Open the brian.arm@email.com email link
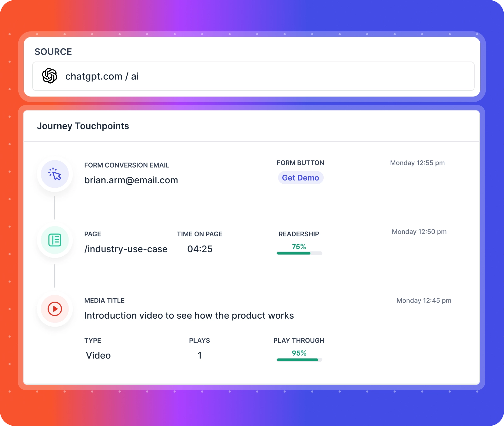 [x=131, y=180]
